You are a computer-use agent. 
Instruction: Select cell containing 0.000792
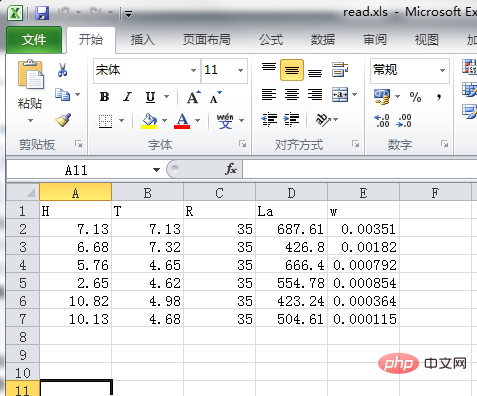tap(364, 265)
